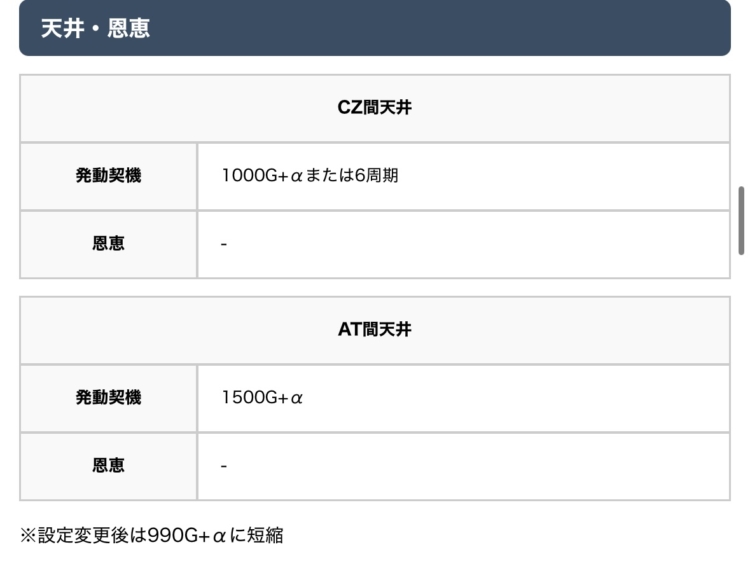The width and height of the screenshot is (750, 561).
Task: Click the "1500G" value in AT table
Action: click(249, 398)
